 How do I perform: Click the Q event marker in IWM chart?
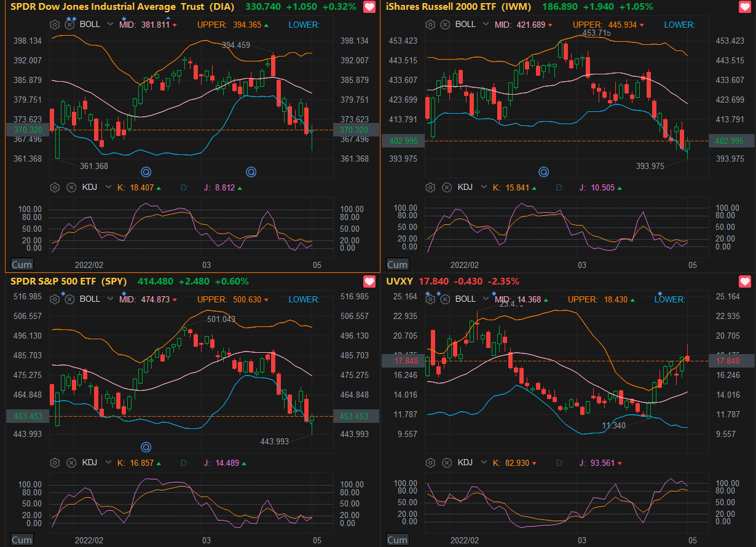(543, 171)
